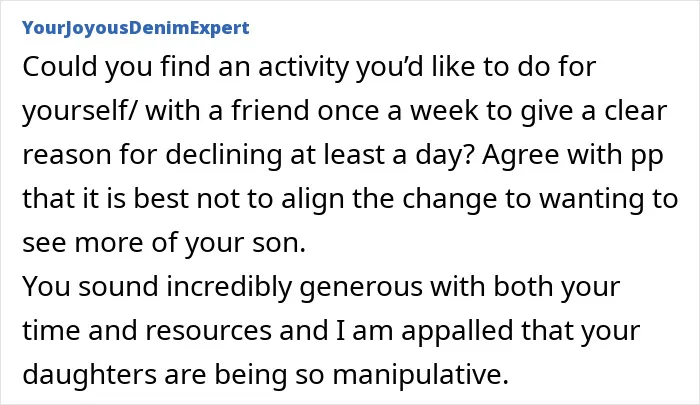Click the word "appalled" in the comment
Screen dimensions: 700x405
[457, 331]
